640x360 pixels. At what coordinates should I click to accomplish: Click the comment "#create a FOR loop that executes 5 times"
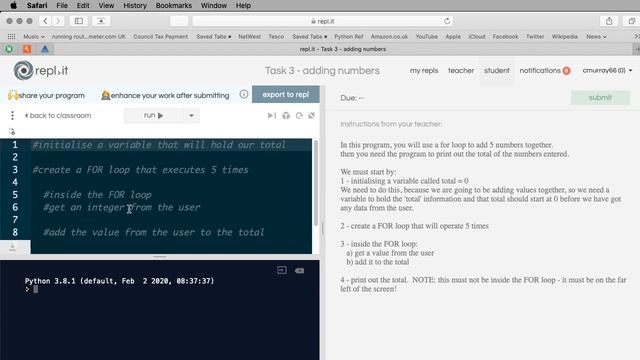(x=140, y=170)
